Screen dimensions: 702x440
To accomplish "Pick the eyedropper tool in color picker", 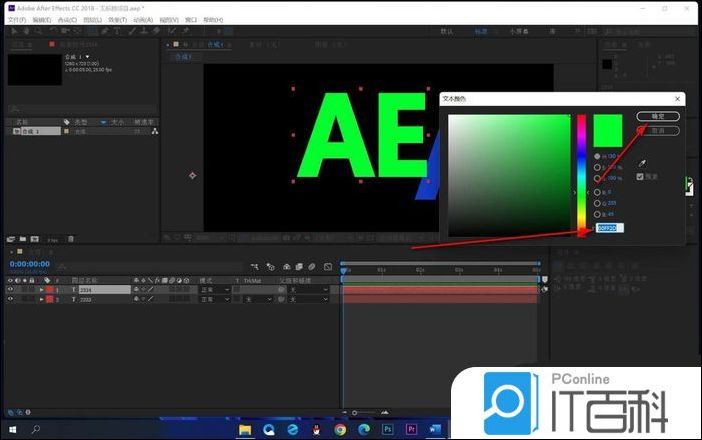I will (x=642, y=162).
